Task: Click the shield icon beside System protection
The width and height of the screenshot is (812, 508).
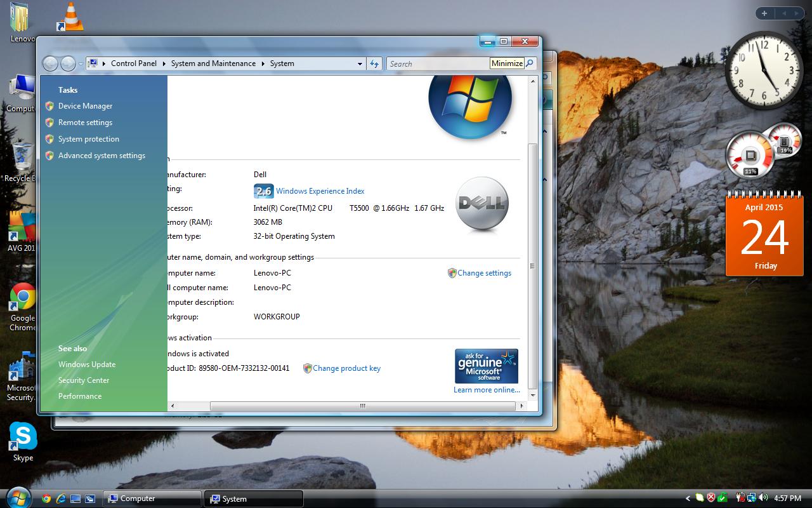Action: pos(49,139)
